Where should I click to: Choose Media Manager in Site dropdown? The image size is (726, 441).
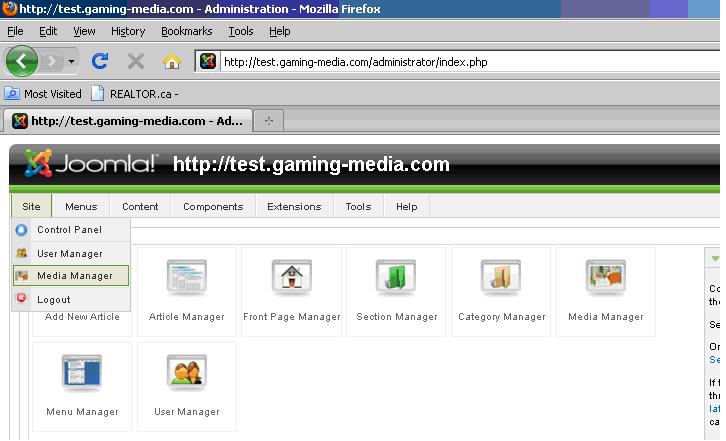click(x=71, y=276)
